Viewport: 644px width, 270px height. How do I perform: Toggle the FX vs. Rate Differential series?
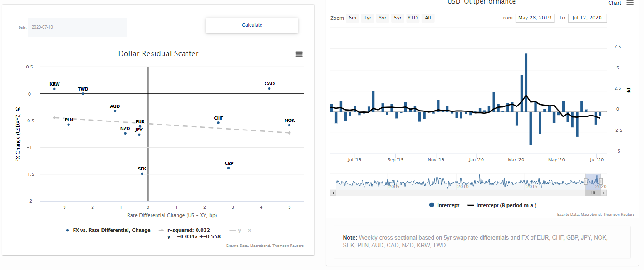click(x=108, y=230)
